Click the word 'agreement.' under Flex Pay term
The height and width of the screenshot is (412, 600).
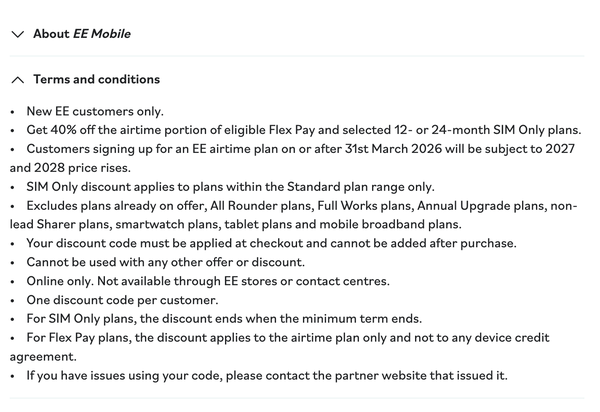pyautogui.click(x=43, y=357)
